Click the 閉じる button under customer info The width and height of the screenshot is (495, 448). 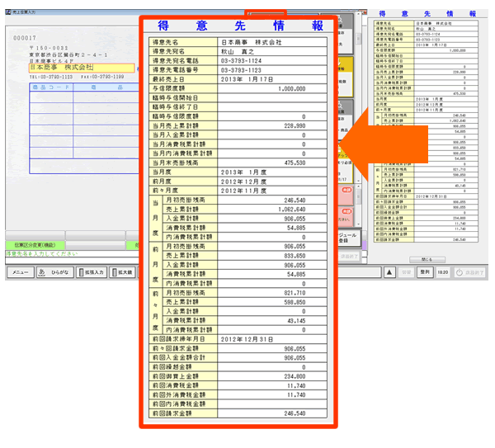[427, 257]
